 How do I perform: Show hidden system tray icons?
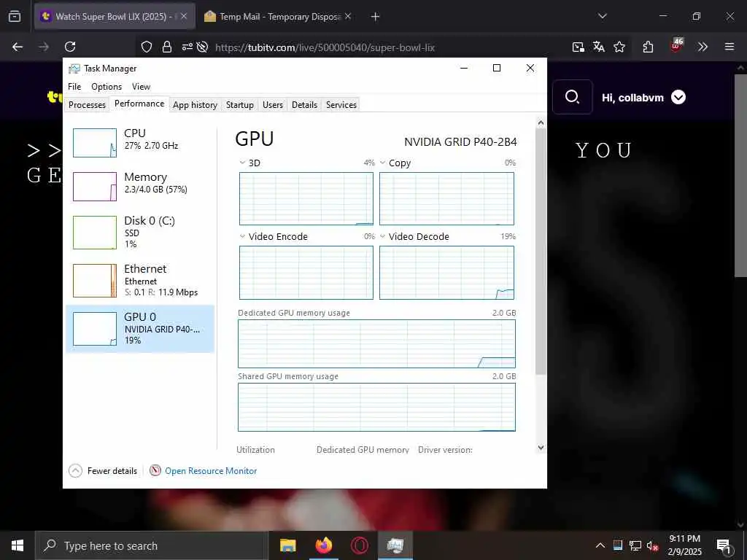pos(600,545)
